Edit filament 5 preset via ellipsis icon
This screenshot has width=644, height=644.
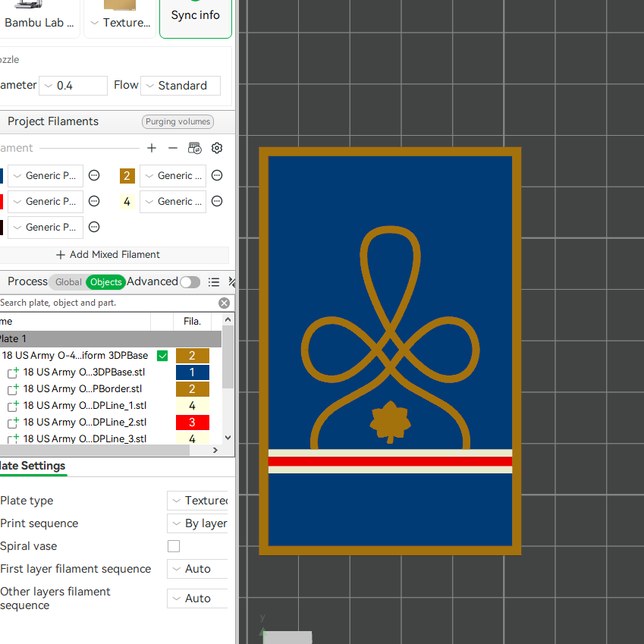click(94, 227)
